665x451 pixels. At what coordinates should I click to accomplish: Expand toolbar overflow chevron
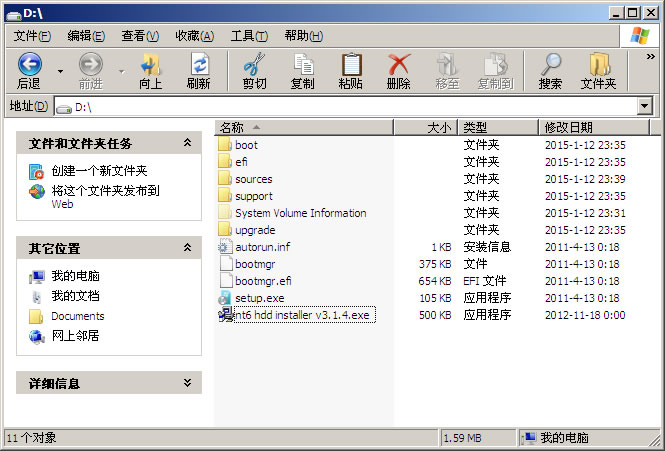[x=650, y=57]
